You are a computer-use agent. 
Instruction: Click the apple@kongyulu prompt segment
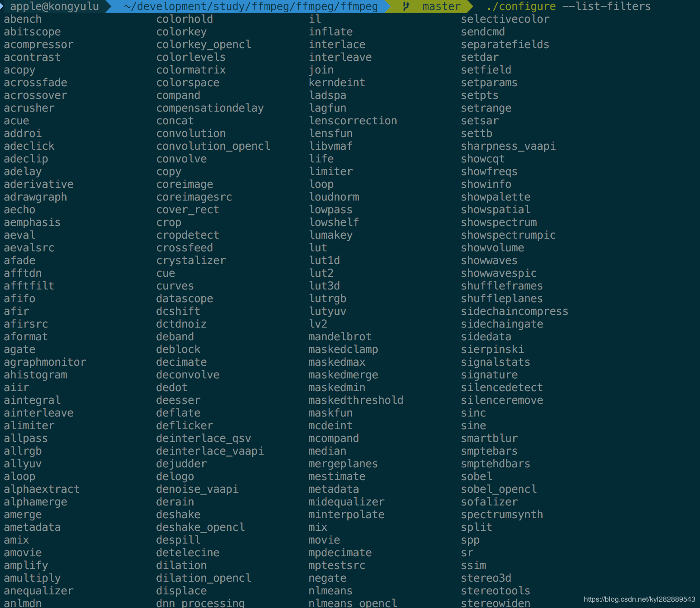click(x=54, y=6)
